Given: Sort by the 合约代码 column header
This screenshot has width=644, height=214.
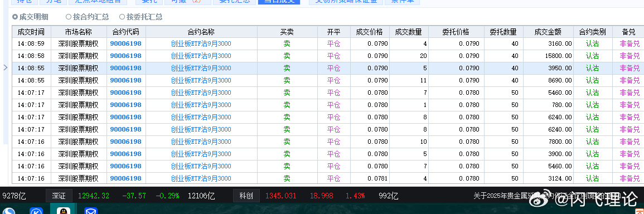Looking at the screenshot, I should 125,32.
